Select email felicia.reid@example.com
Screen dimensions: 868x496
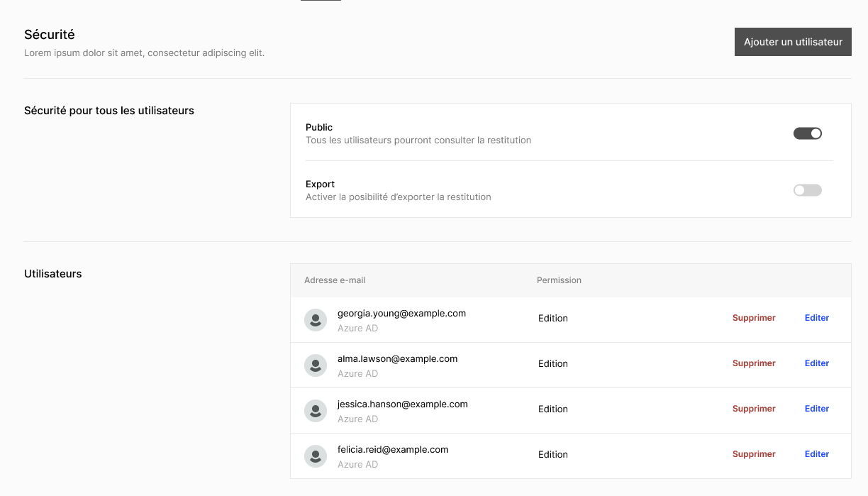pos(393,450)
